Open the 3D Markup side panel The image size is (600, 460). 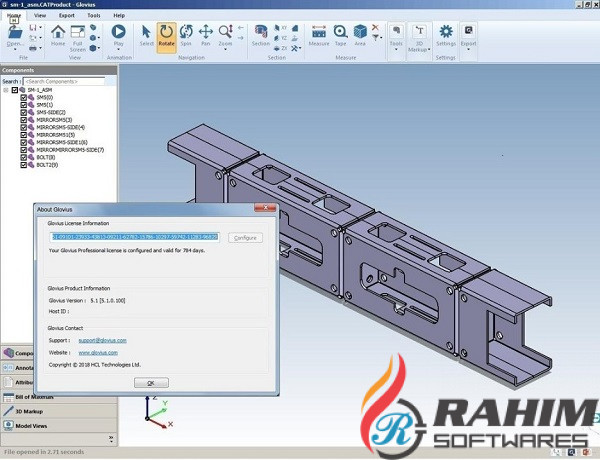tap(59, 411)
